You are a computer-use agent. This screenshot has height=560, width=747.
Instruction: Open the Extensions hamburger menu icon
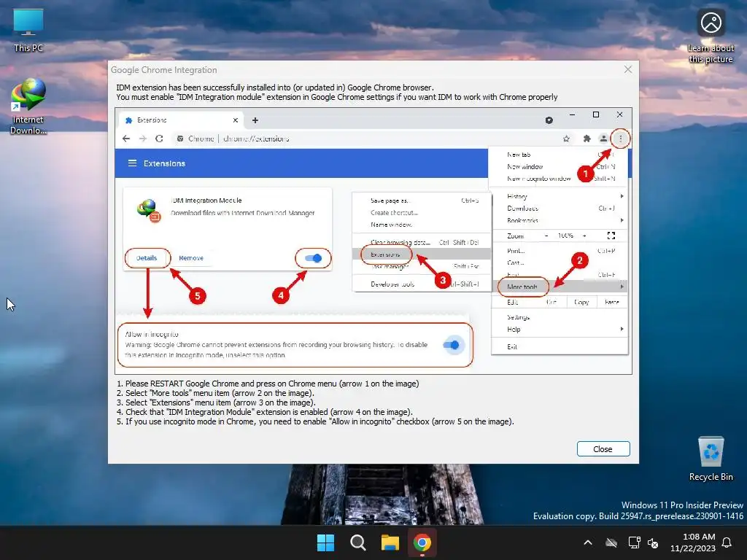(133, 163)
